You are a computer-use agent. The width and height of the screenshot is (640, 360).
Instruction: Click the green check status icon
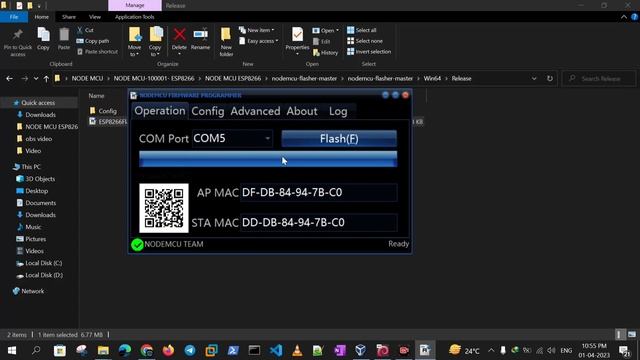coord(137,244)
